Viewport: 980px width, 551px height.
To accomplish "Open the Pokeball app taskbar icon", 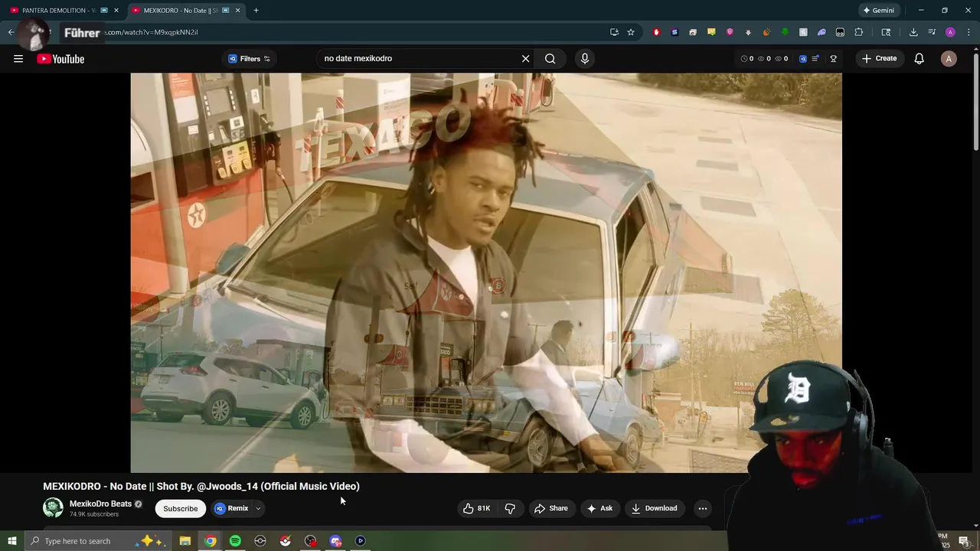I will tap(285, 541).
